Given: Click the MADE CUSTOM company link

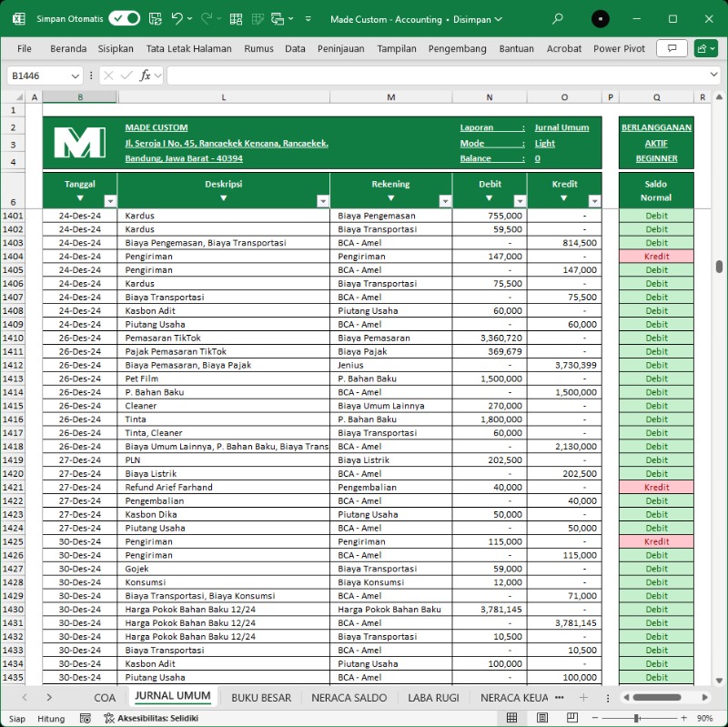Looking at the screenshot, I should (157, 127).
